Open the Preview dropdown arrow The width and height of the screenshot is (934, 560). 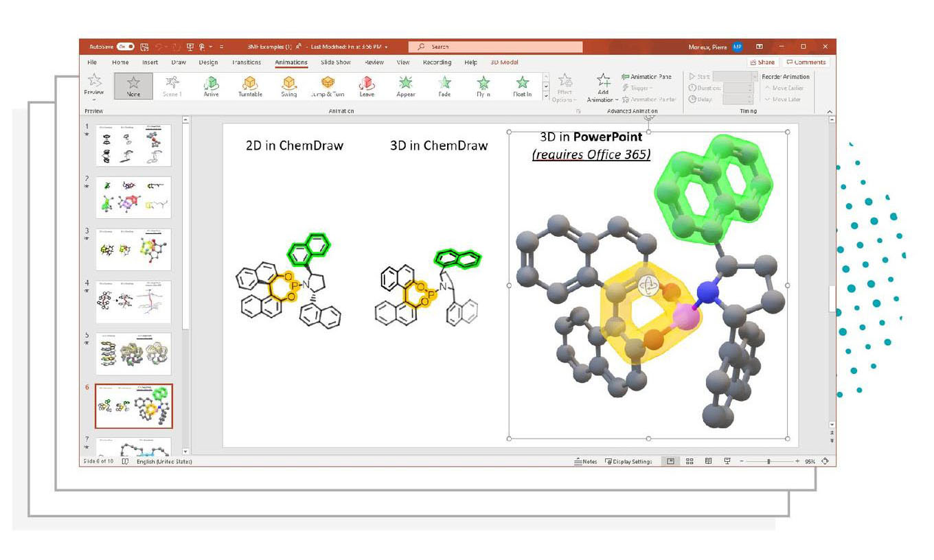point(94,99)
